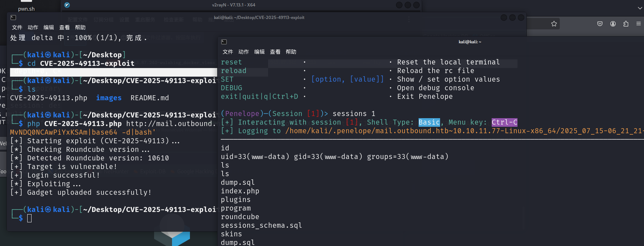Screen dimensions: 644x246
Task: Bookmark the page with Firefox's star icon
Action: 554,24
